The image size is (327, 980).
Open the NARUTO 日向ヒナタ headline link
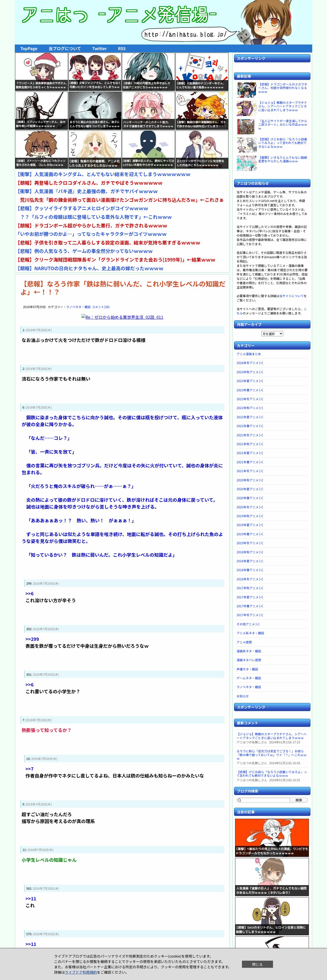point(90,269)
